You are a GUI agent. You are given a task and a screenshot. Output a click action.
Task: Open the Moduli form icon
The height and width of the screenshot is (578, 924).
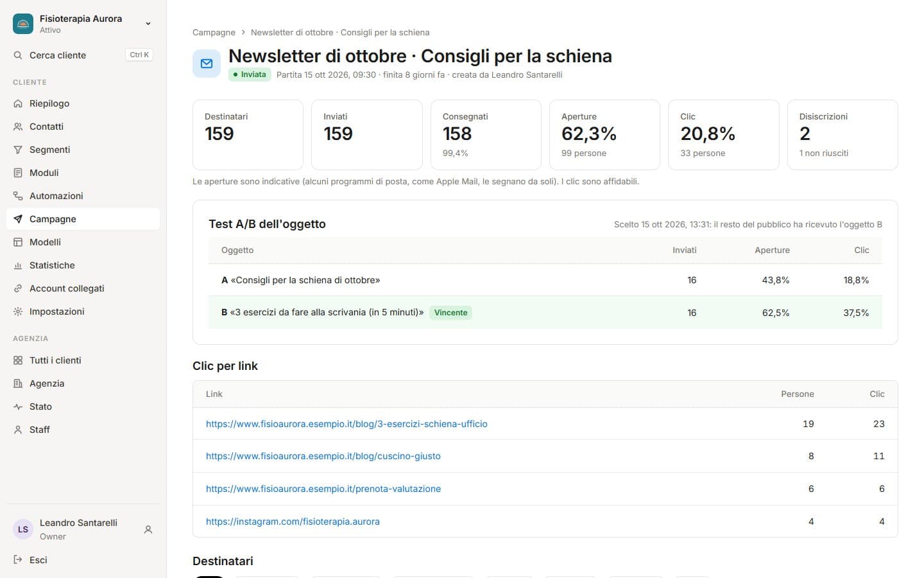18,173
